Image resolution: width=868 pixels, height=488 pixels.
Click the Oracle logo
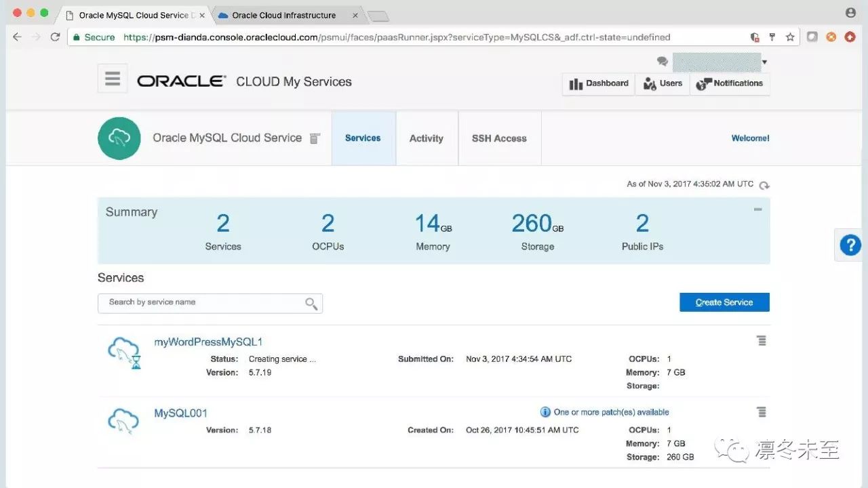point(182,81)
